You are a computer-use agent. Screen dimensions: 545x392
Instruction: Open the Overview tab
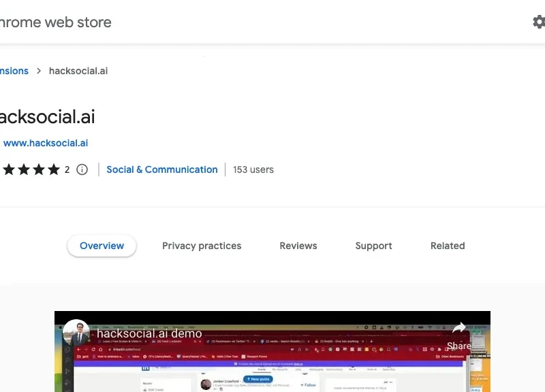pyautogui.click(x=102, y=246)
